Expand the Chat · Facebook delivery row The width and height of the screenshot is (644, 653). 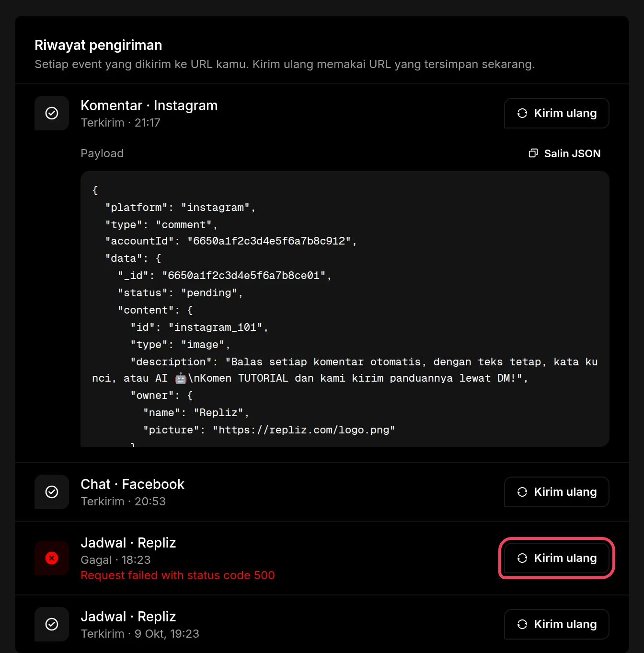point(132,484)
